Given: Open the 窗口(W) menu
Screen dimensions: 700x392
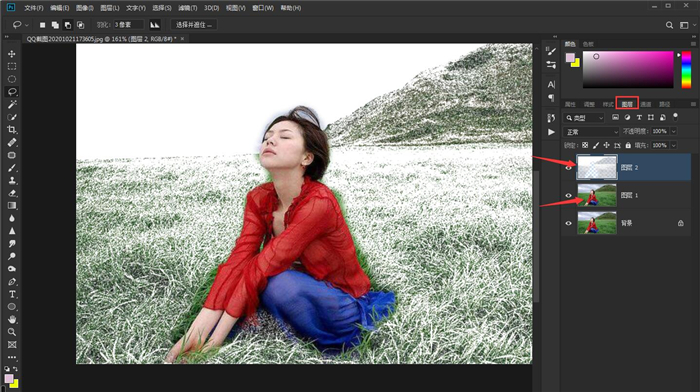Looking at the screenshot, I should (263, 8).
